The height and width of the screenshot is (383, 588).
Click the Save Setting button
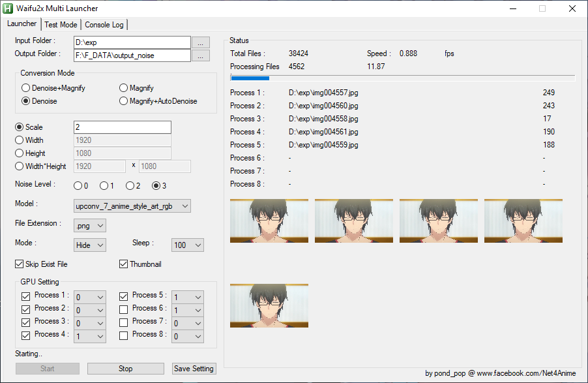(194, 369)
